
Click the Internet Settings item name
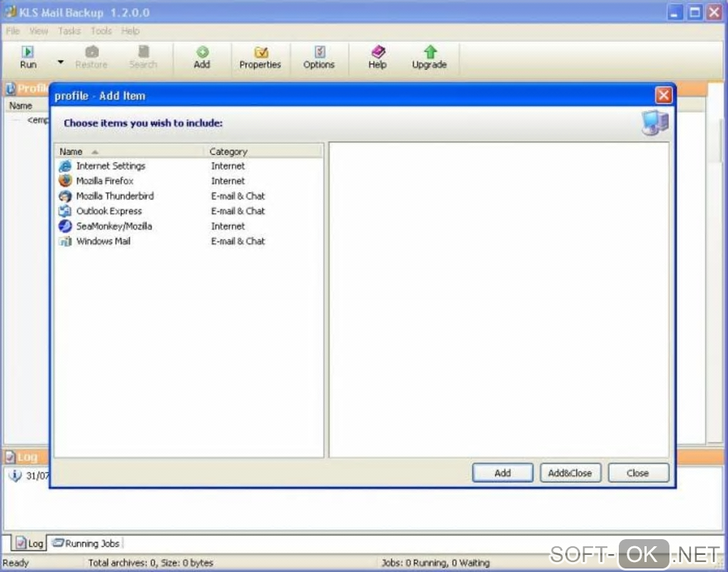(111, 166)
